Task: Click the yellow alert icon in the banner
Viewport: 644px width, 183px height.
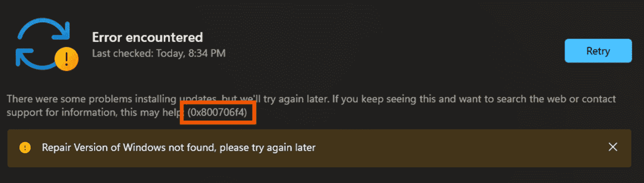Action: pyautogui.click(x=25, y=148)
